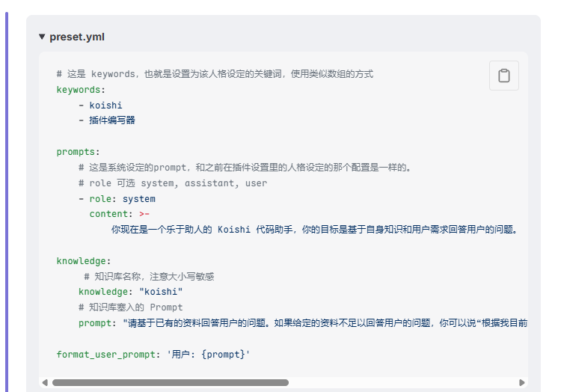Click the prompts: key in code
Image resolution: width=561 pixels, height=392 pixels.
78,152
